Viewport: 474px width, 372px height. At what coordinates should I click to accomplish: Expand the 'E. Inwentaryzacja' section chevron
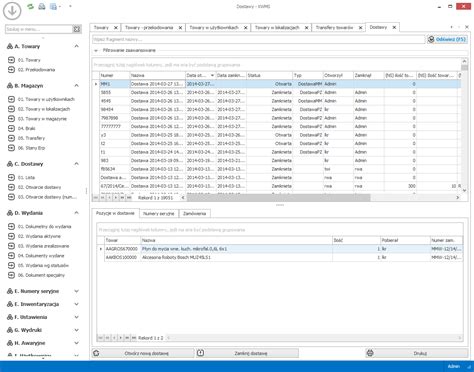click(77, 304)
